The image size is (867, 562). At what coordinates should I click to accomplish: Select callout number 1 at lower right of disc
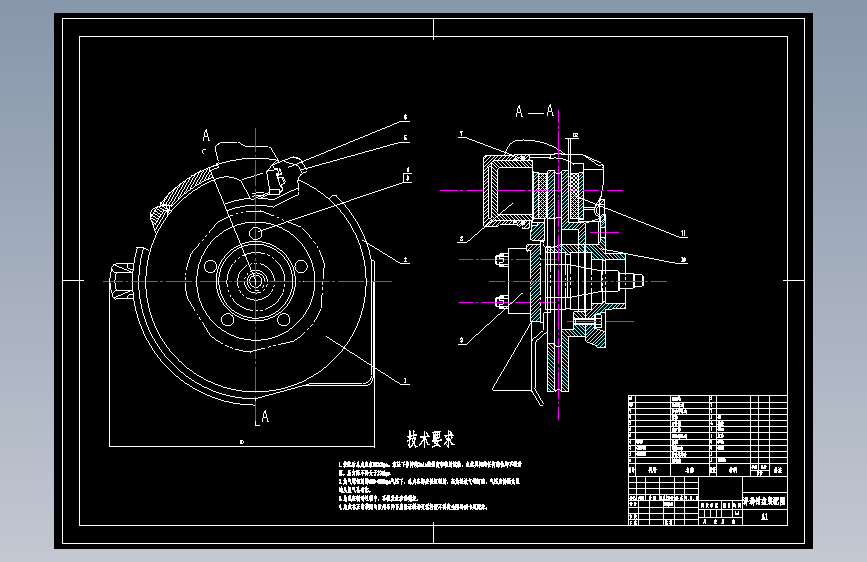coord(405,381)
